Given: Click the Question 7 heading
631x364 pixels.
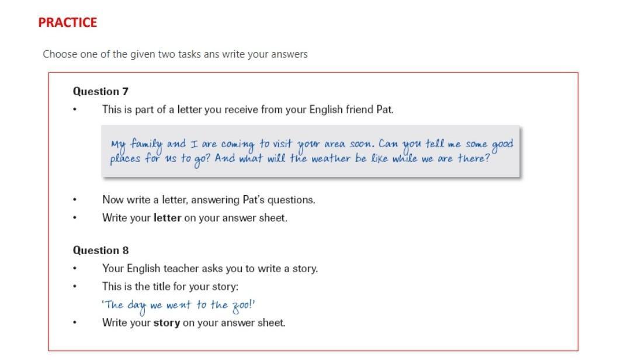Looking at the screenshot, I should tap(100, 91).
